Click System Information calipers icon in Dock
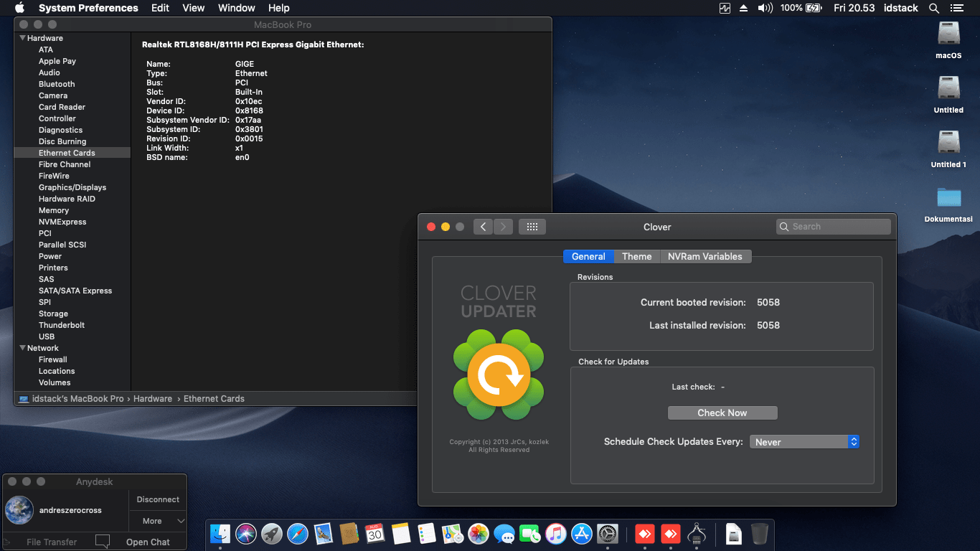This screenshot has width=980, height=551. point(697,534)
